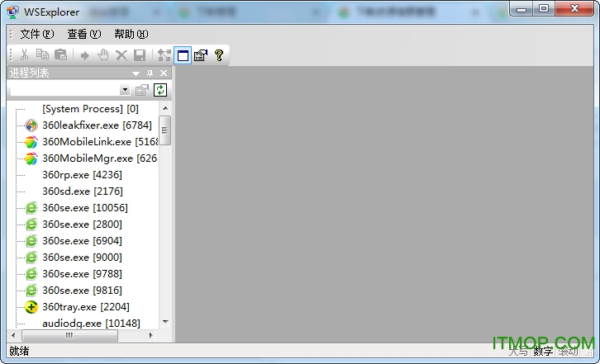Maximize the WSExplorer window
This screenshot has height=364, width=600.
point(544,9)
